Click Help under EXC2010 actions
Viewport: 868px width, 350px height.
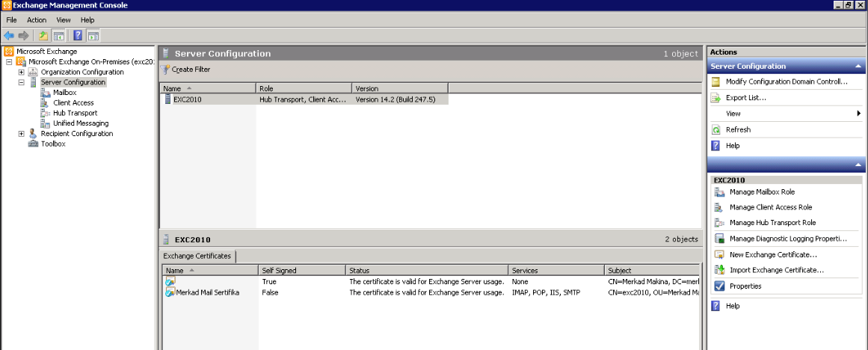733,306
